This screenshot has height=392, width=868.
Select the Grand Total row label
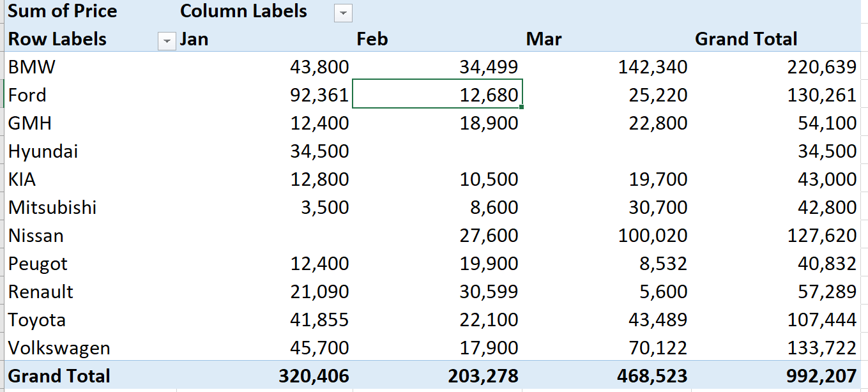click(59, 376)
